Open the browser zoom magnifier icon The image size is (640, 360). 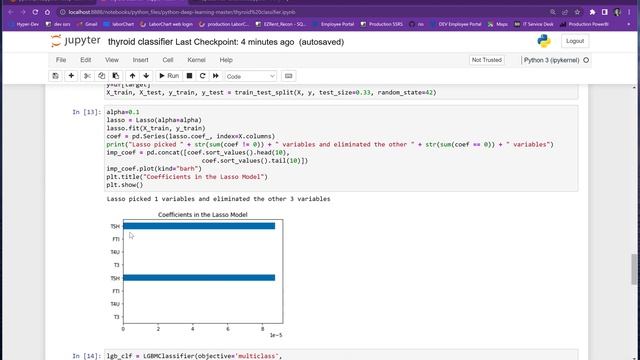[x=553, y=12]
